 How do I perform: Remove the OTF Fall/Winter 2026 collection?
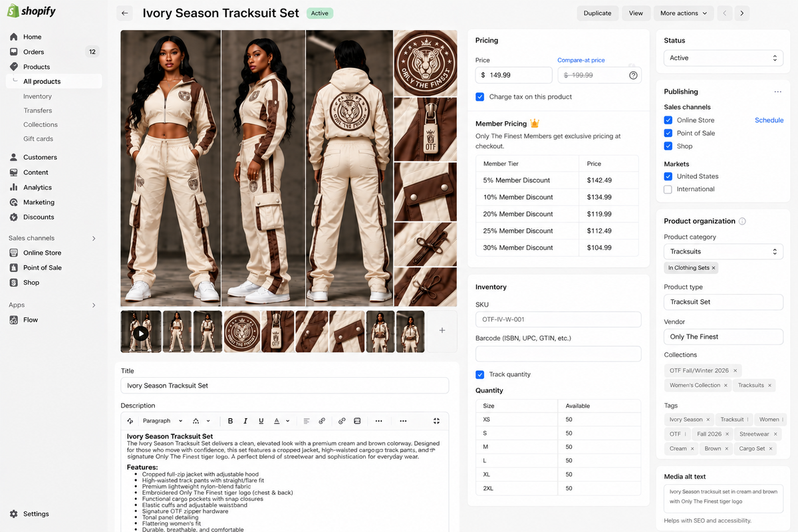[735, 370]
